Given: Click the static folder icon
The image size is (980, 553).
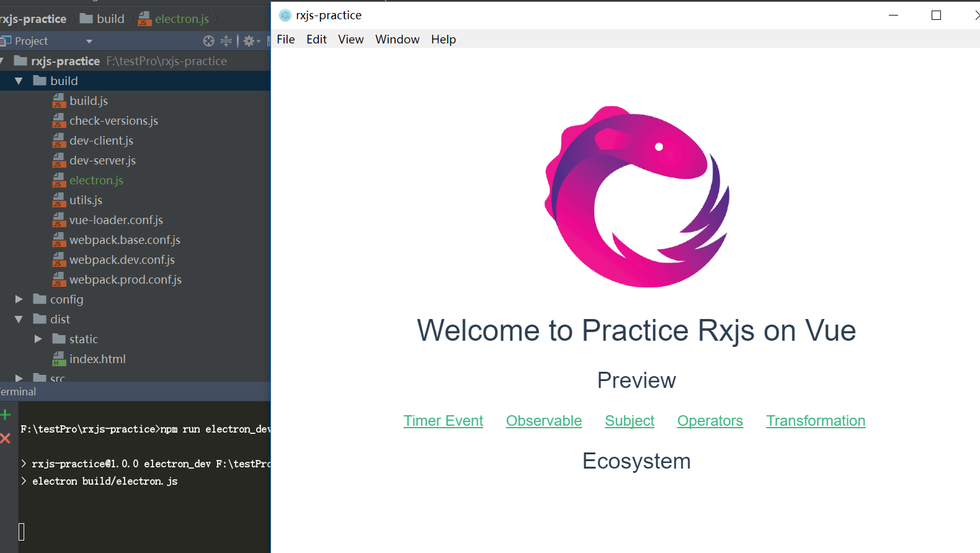Looking at the screenshot, I should [59, 339].
